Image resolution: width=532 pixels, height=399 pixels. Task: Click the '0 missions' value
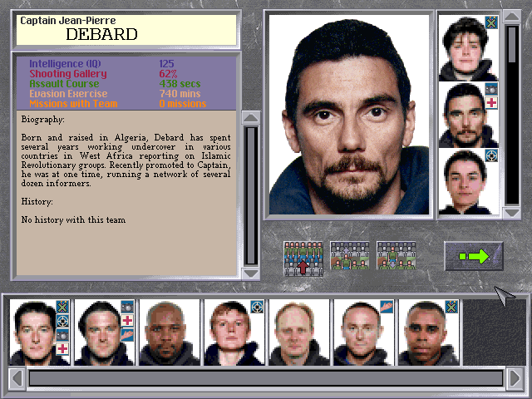point(183,103)
